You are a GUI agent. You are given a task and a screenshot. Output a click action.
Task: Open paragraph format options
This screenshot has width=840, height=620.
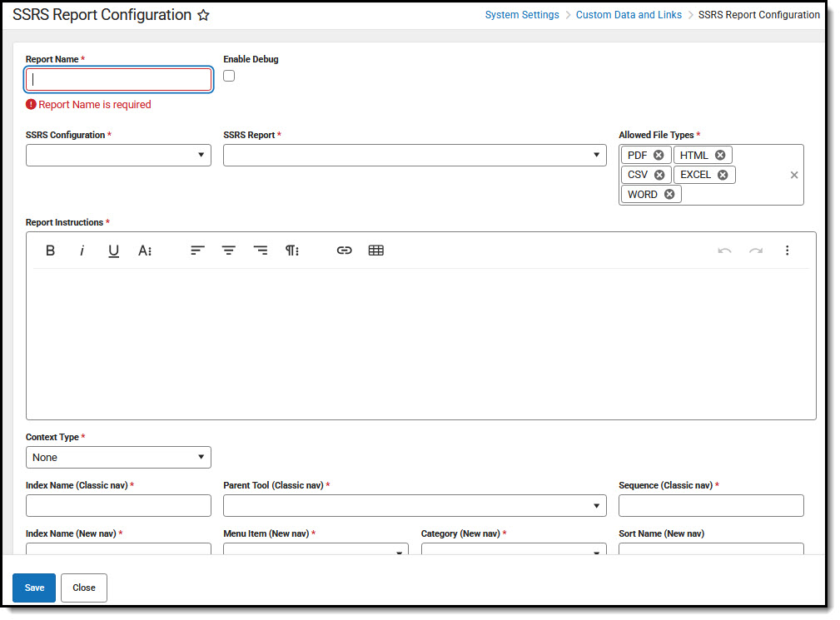pos(292,250)
